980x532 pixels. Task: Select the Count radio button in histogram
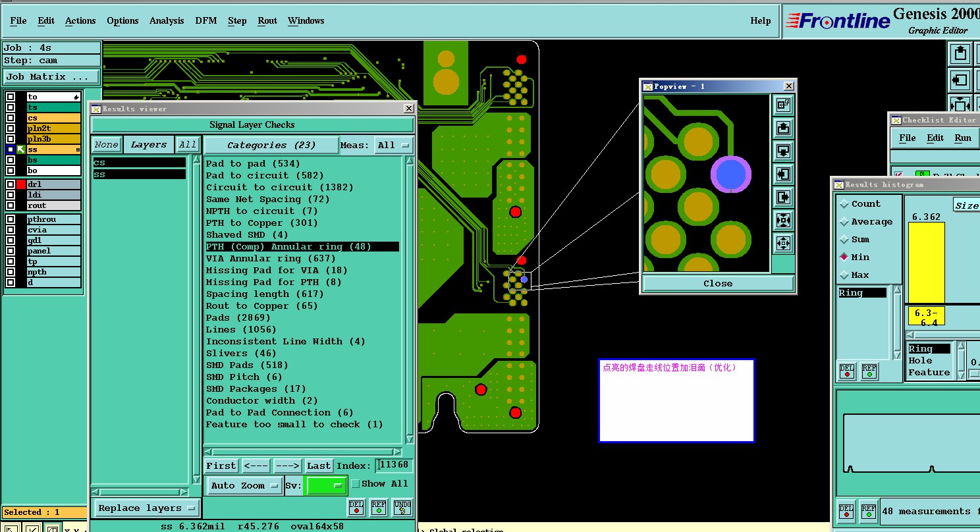844,204
